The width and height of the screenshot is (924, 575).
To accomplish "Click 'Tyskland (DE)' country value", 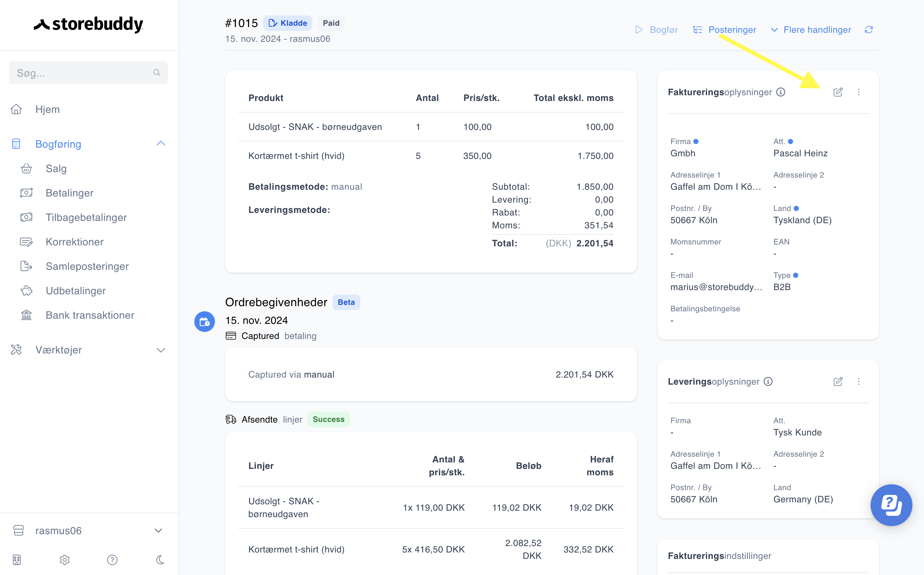I will pyautogui.click(x=802, y=220).
